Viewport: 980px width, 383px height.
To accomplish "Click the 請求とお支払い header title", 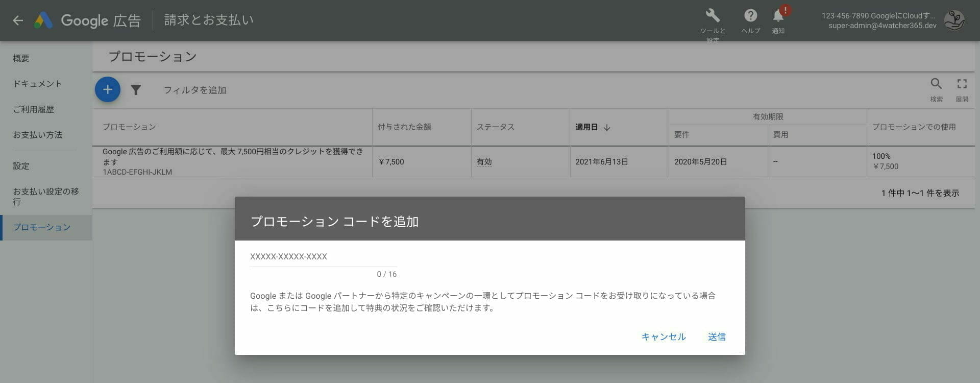I will click(209, 20).
